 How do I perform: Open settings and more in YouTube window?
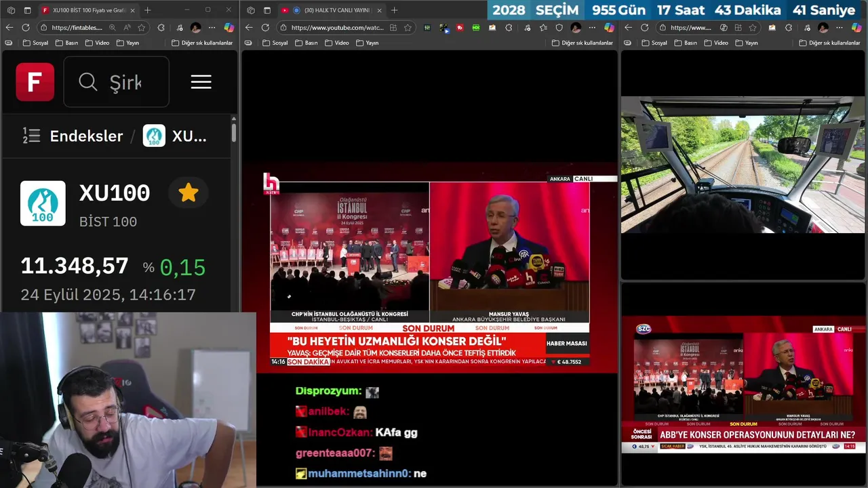click(x=593, y=27)
